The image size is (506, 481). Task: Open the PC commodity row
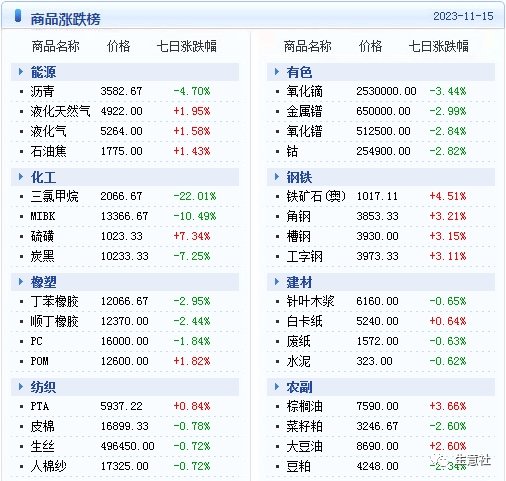pos(36,341)
